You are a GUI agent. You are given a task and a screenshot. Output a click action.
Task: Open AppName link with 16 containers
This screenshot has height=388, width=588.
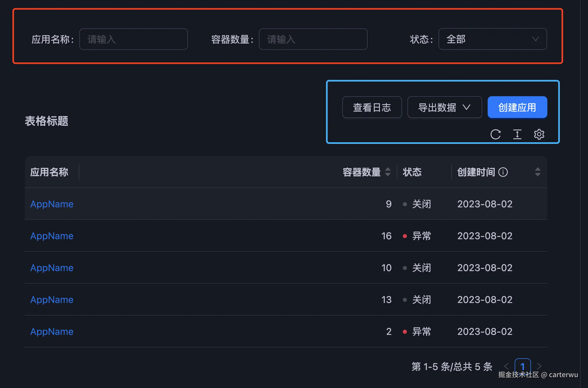(52, 236)
